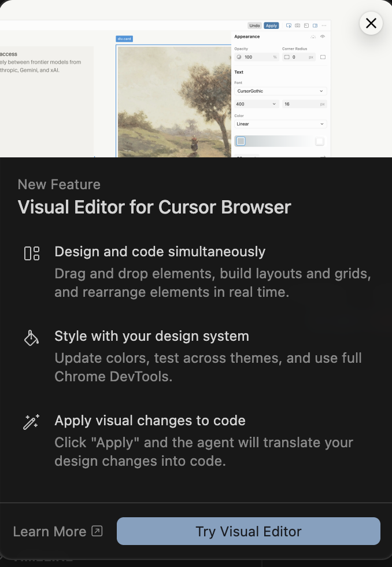Toggle individual corners icon beside radius
392x567 pixels.
coord(323,57)
